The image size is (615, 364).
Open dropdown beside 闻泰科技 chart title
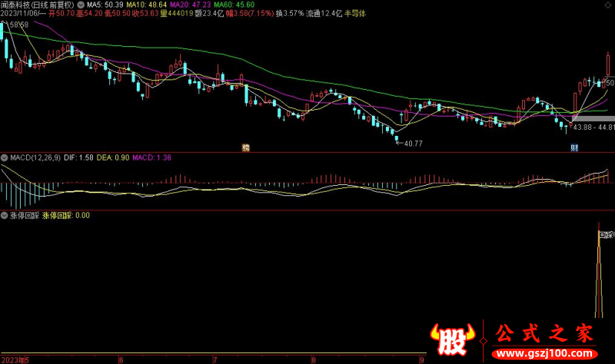pos(81,5)
